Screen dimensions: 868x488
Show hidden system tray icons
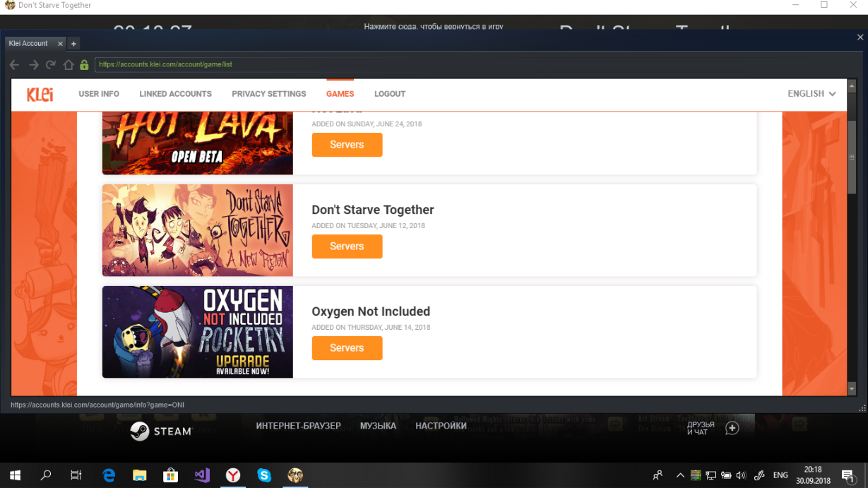[680, 475]
